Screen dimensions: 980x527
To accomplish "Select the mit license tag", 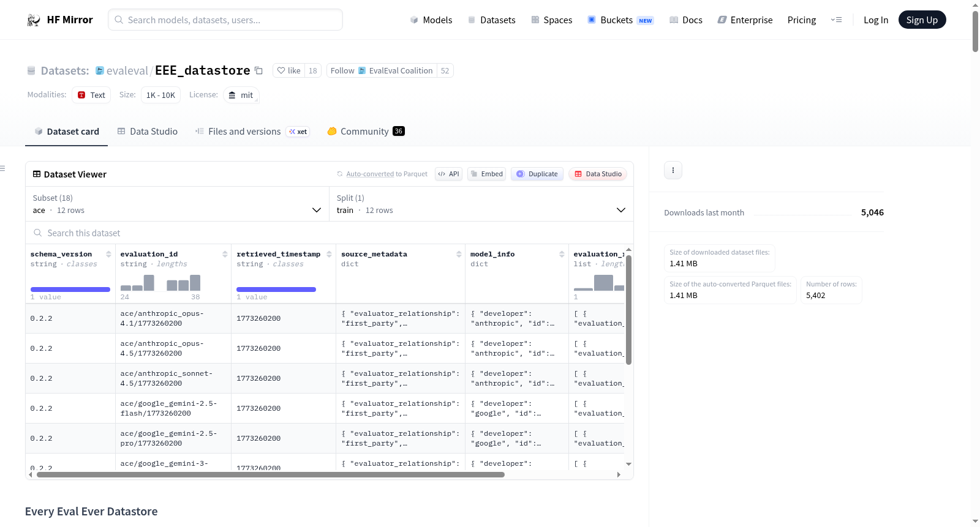I will click(241, 95).
